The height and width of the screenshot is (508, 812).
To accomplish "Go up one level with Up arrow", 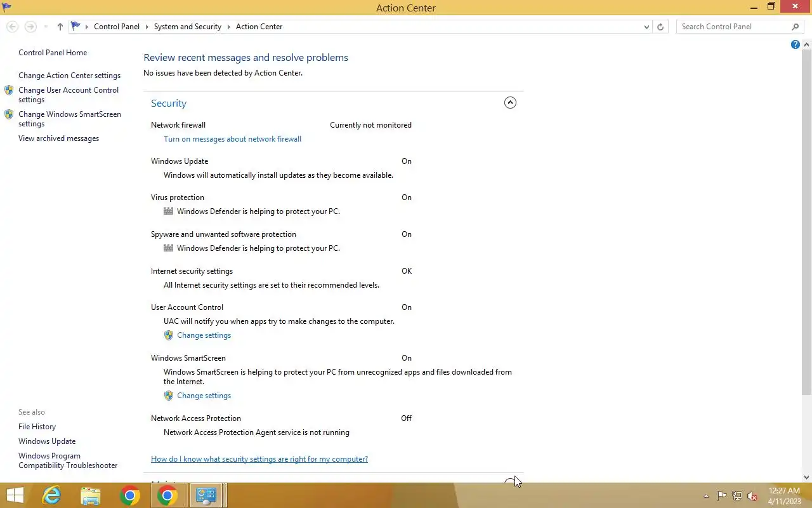I will tap(60, 27).
